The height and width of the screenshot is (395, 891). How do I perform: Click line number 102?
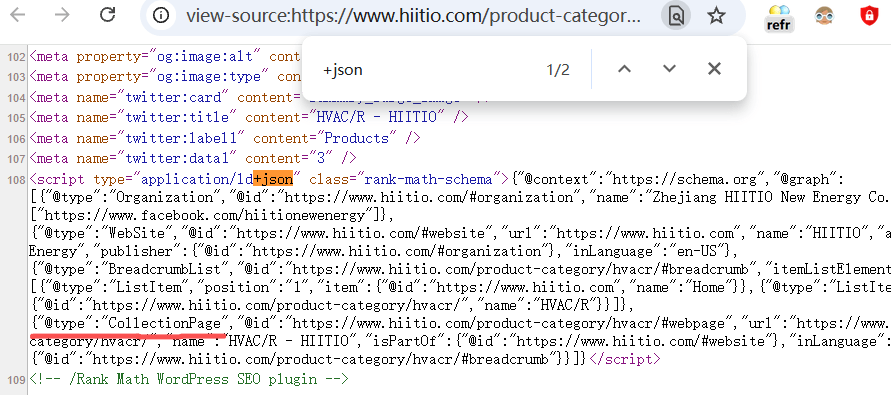coord(16,57)
